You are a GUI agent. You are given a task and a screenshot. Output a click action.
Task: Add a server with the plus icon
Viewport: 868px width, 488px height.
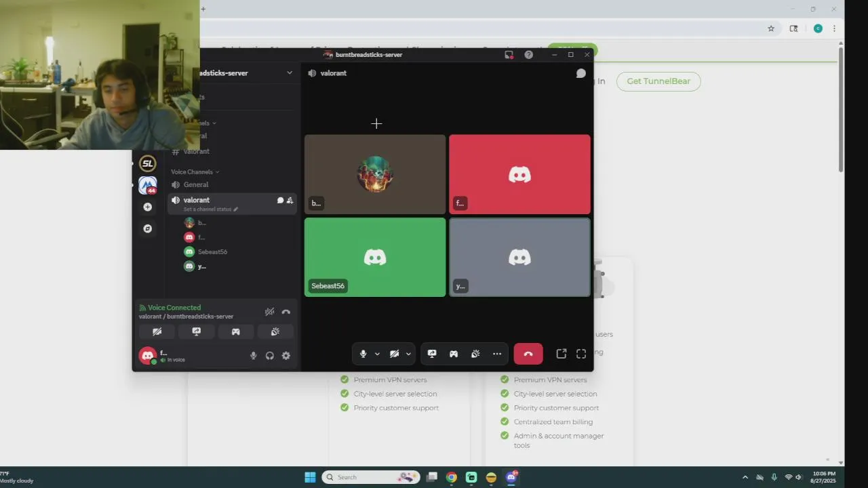click(x=148, y=207)
